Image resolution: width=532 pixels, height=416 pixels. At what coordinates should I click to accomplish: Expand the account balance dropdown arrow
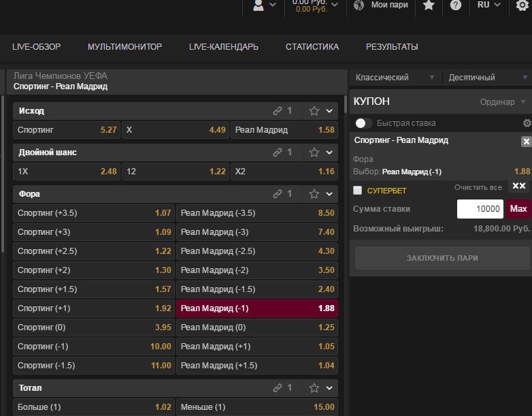335,4
